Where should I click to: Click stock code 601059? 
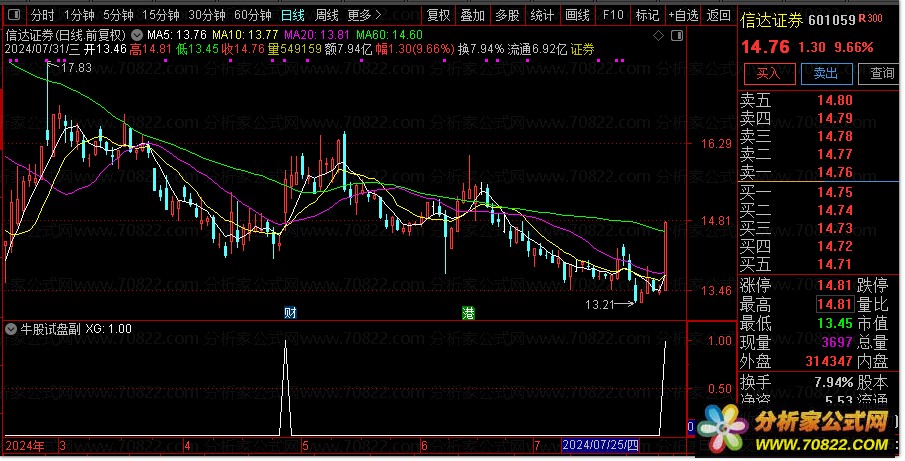(832, 20)
